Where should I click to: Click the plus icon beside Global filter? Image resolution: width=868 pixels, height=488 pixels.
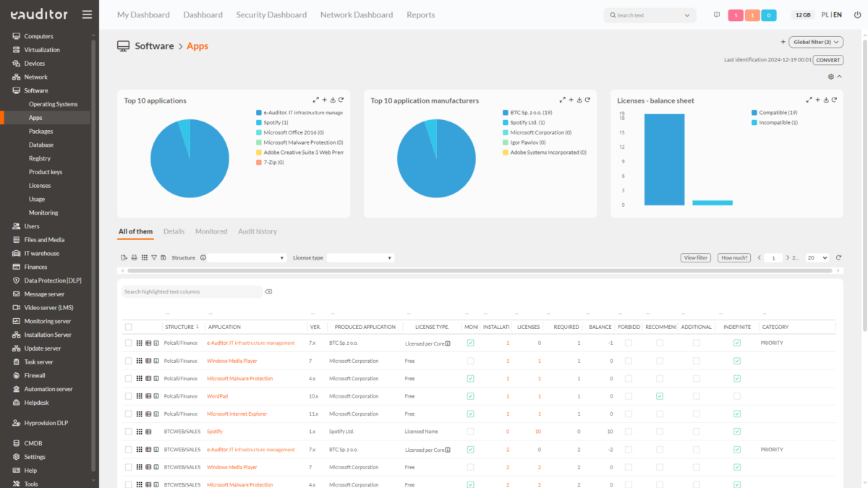pos(783,42)
